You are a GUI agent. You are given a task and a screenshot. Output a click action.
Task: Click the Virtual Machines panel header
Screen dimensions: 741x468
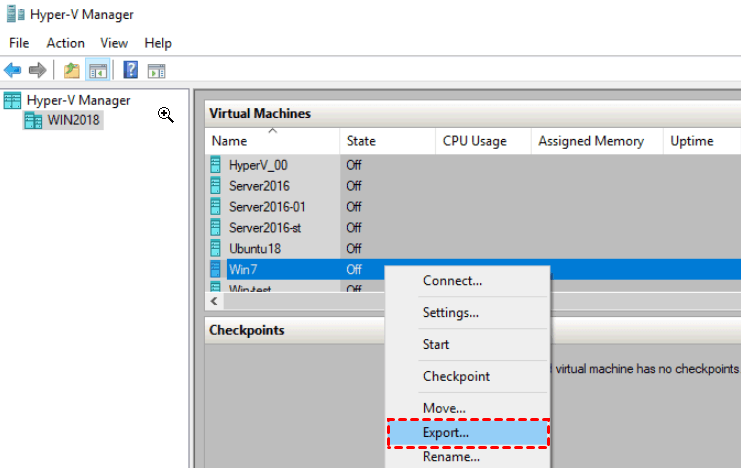tap(473, 113)
